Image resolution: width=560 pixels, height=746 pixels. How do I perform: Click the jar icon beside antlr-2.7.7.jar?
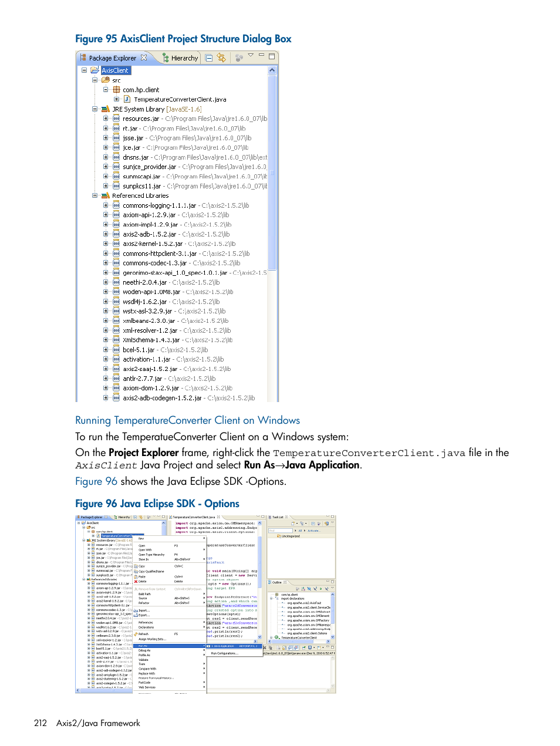pyautogui.click(x=116, y=379)
